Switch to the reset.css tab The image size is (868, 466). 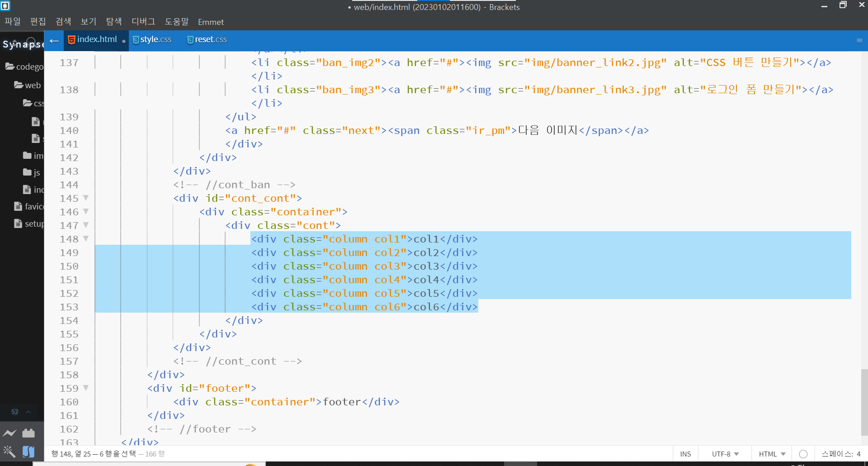coord(207,40)
